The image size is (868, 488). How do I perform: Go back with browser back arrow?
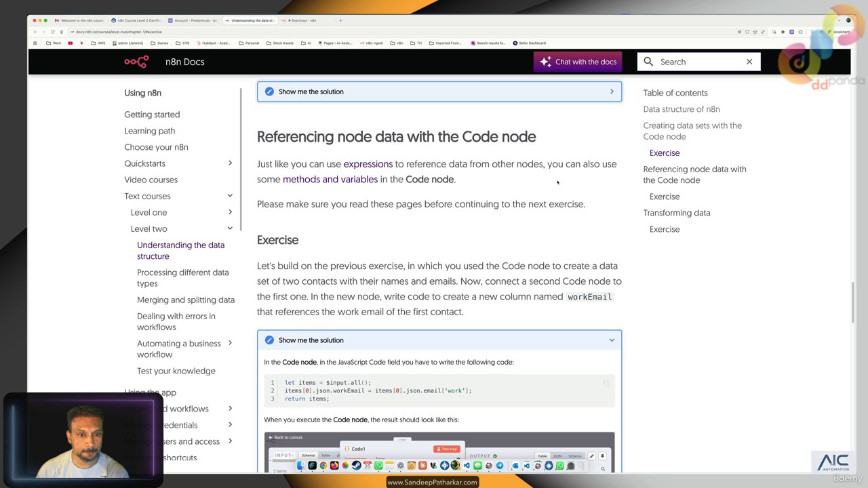[35, 32]
